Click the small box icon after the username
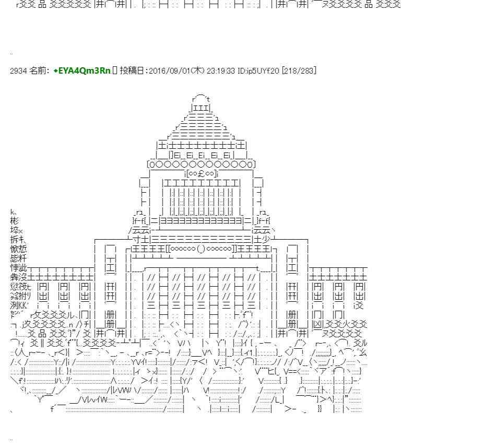 [x=115, y=70]
